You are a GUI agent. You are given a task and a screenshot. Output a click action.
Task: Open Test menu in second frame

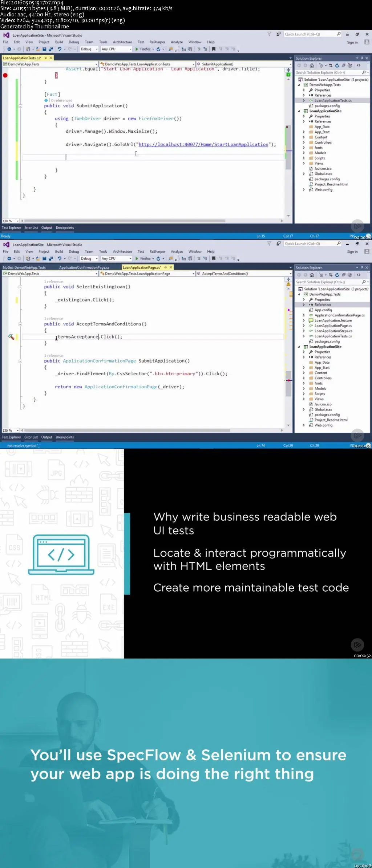[141, 252]
